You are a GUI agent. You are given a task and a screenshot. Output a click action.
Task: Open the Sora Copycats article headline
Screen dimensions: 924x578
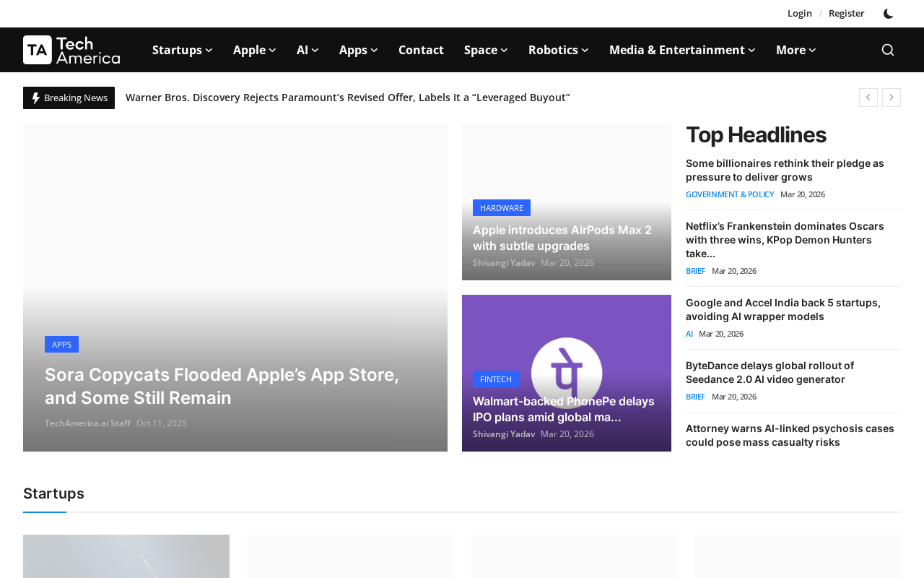point(222,386)
